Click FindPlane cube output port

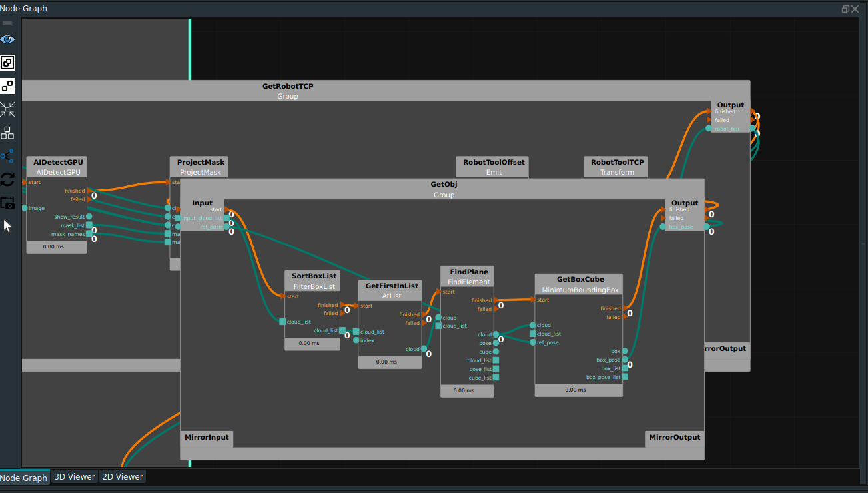tap(496, 352)
